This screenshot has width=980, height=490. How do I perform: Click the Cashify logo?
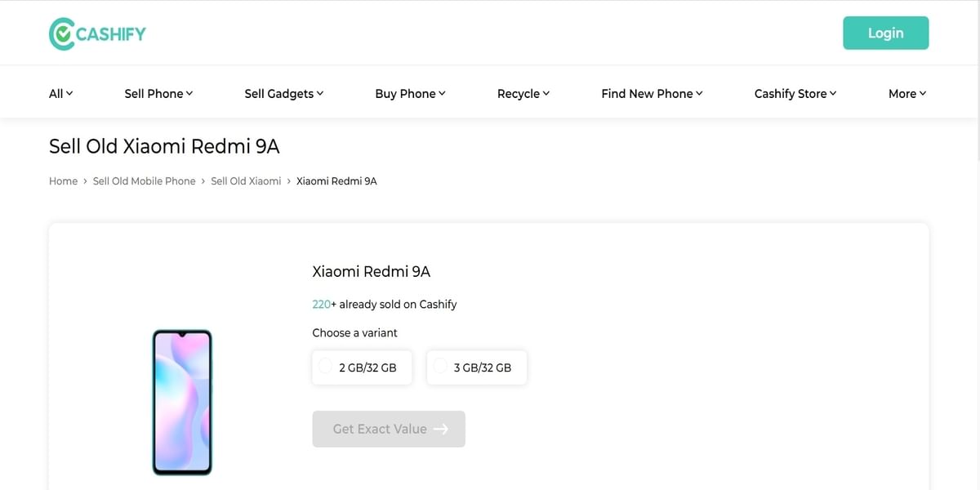97,33
